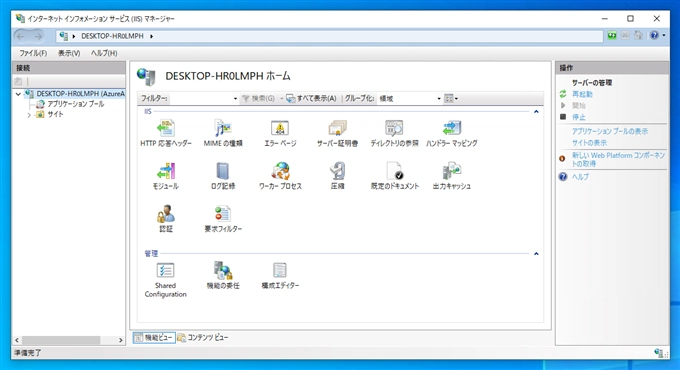Click the すべて表示(A) button
This screenshot has height=370, width=680.
click(312, 98)
